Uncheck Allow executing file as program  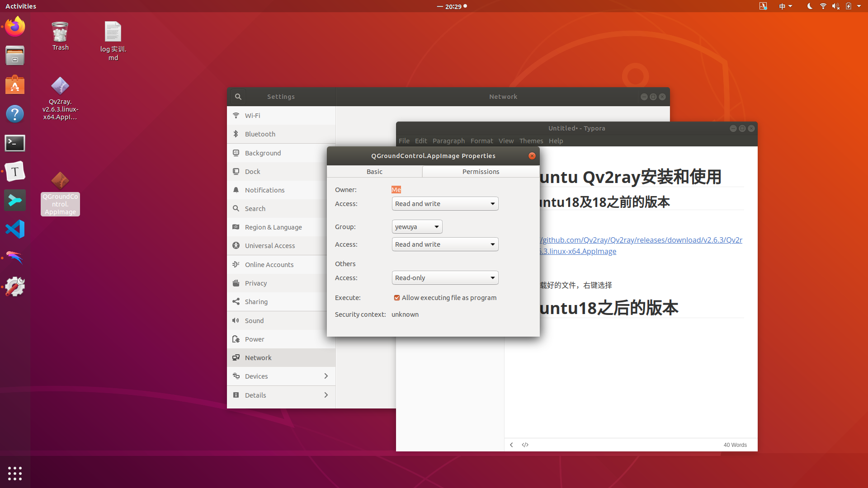[397, 298]
